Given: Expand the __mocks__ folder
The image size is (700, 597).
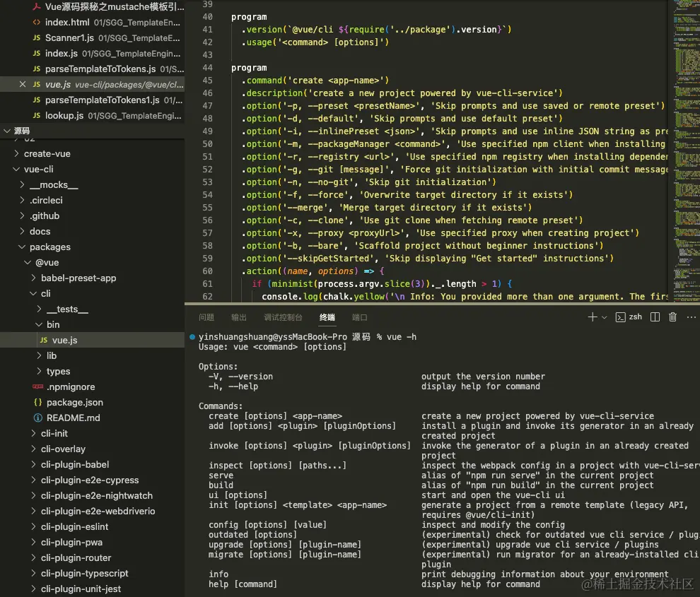Looking at the screenshot, I should (92, 184).
